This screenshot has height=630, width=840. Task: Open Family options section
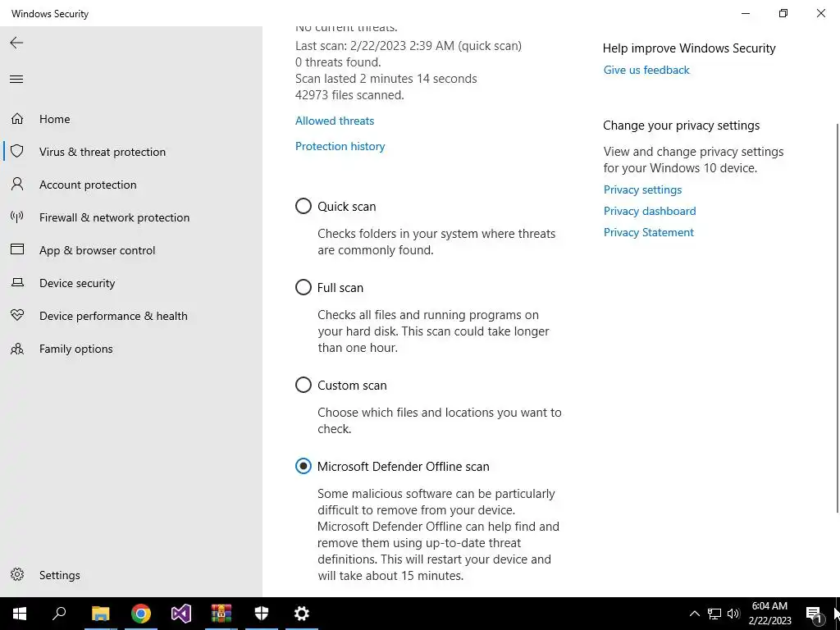click(76, 349)
